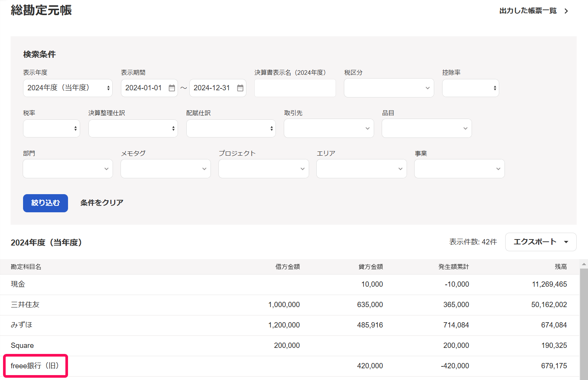Click the 絞り込む button
Image resolution: width=588 pixels, height=380 pixels.
point(45,203)
